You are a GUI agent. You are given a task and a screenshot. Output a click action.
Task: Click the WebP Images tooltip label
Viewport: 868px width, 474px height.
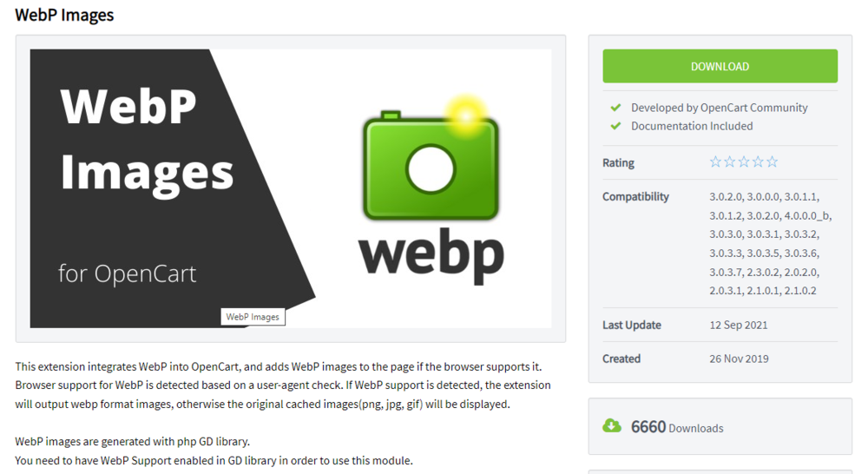(253, 317)
